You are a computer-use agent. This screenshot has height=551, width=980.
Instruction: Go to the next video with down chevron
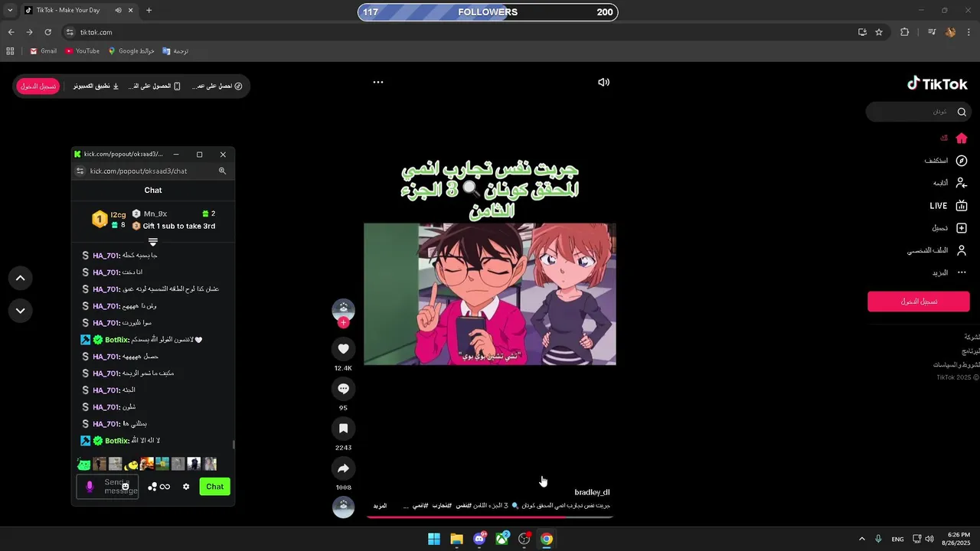pos(21,311)
